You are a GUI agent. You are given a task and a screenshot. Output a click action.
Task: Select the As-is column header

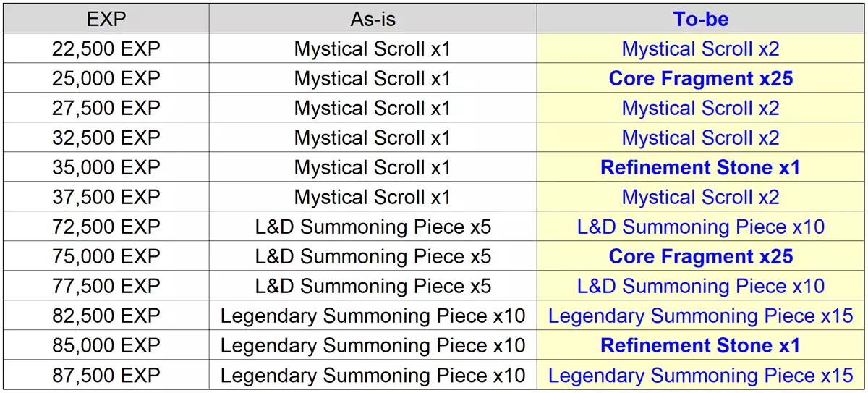[x=373, y=19]
